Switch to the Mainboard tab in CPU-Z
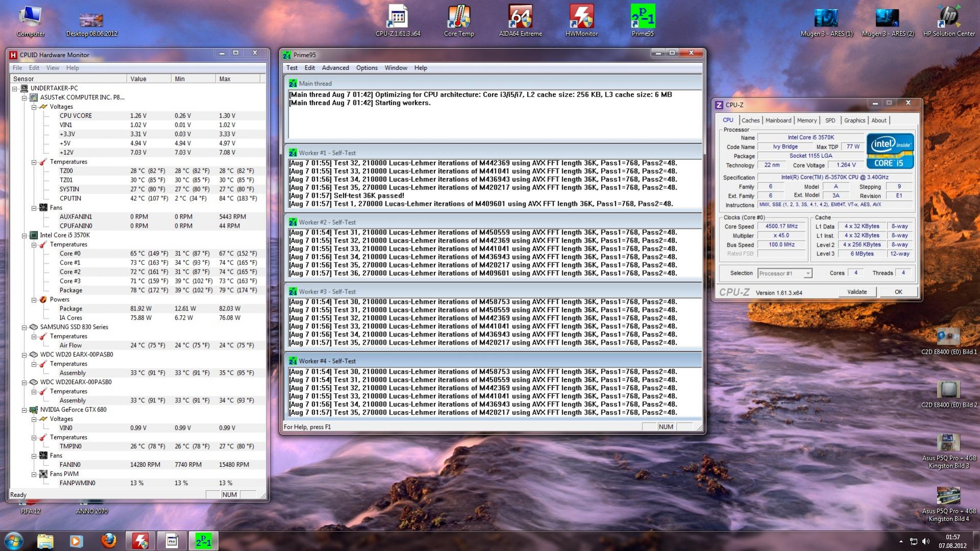 [778, 121]
